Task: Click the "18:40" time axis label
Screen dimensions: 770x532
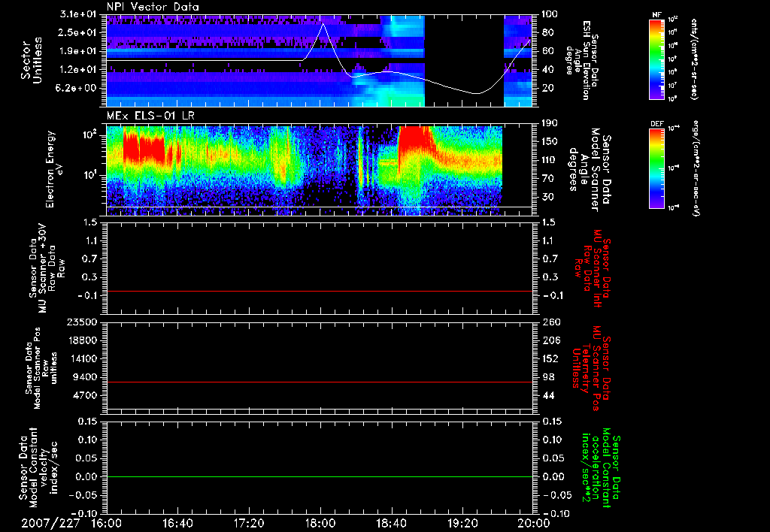Action: pyautogui.click(x=391, y=523)
